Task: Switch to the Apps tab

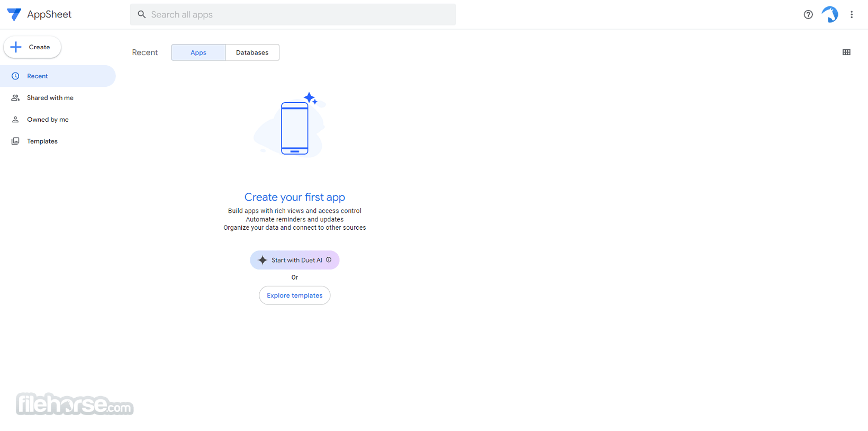Action: tap(198, 52)
